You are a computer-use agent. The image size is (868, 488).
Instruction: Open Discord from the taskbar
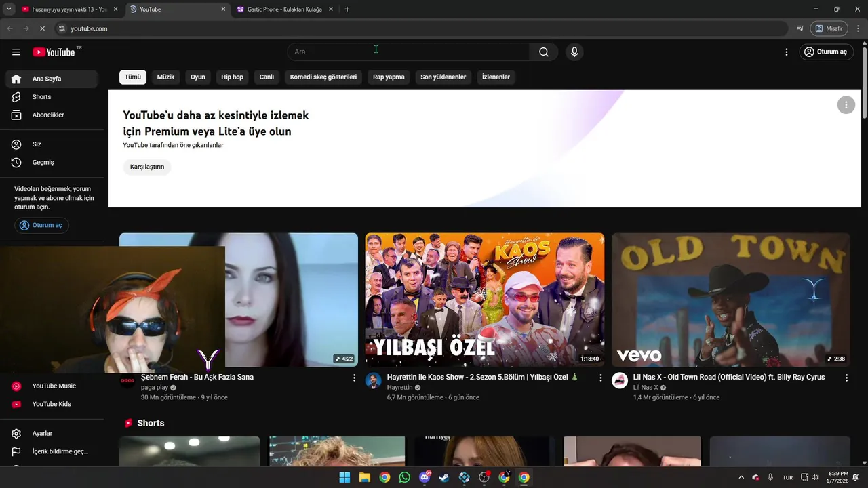point(425,477)
